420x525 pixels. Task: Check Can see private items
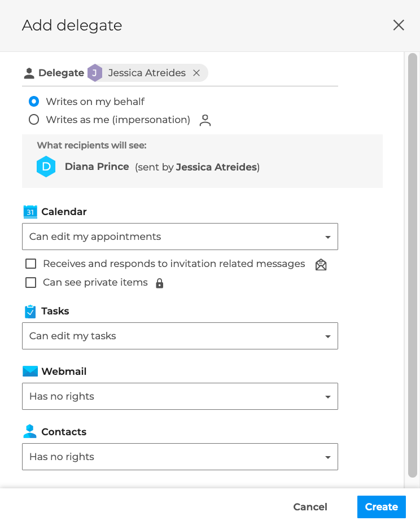click(x=31, y=282)
